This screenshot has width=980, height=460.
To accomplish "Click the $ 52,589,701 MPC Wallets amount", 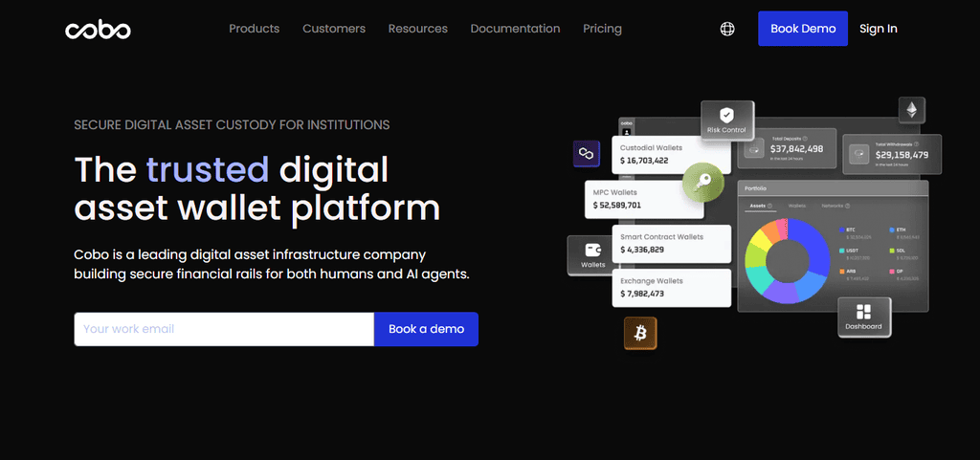I will coord(617,205).
